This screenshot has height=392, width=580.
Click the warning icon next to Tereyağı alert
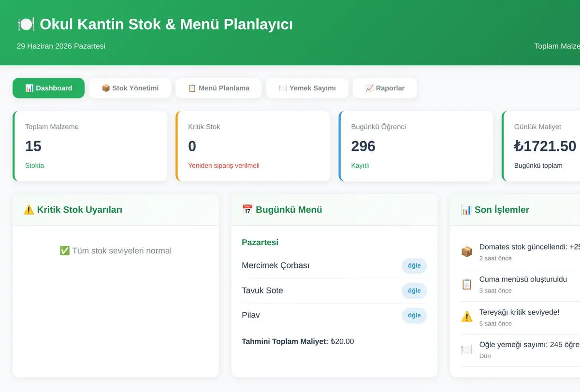(466, 317)
